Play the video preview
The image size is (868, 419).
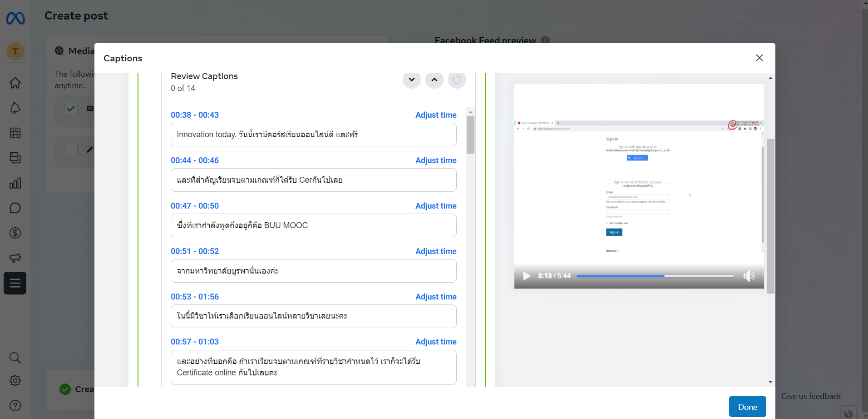[527, 276]
